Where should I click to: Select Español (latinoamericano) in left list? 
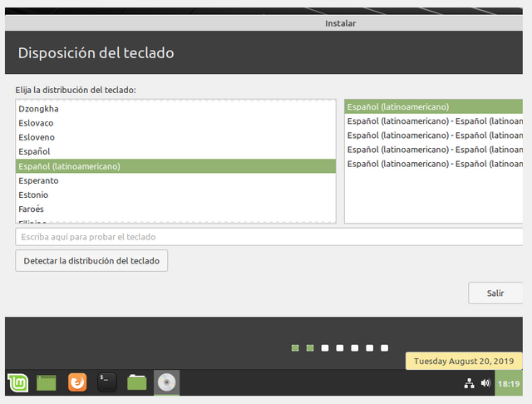click(175, 166)
